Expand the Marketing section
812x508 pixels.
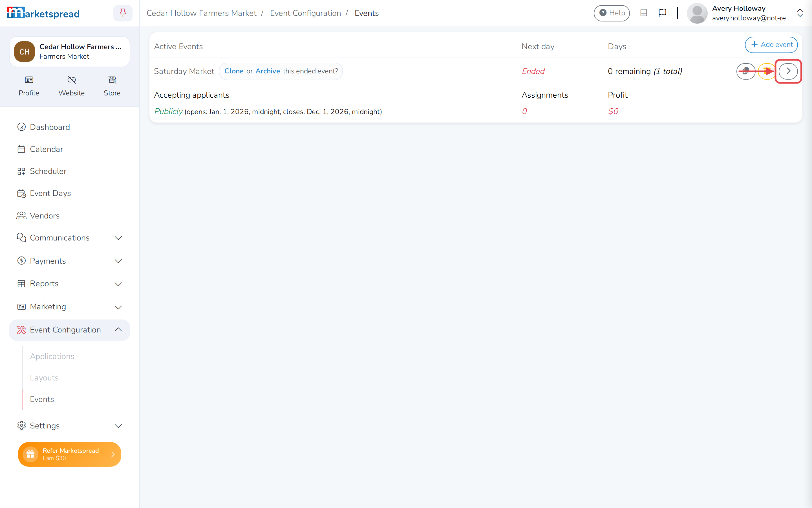click(x=69, y=307)
